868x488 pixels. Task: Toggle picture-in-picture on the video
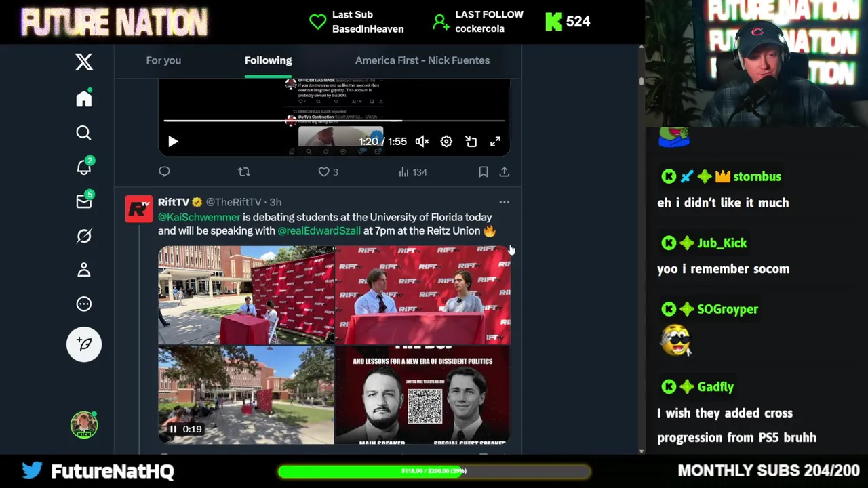coord(471,142)
